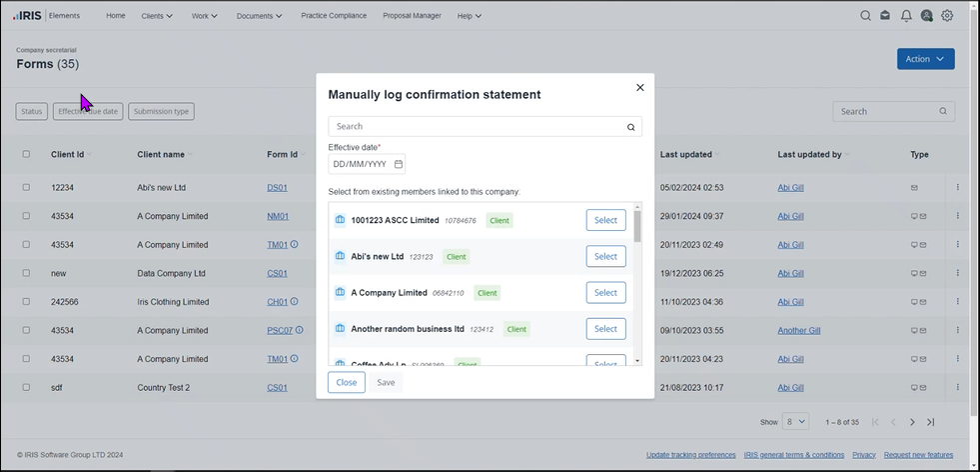This screenshot has height=472, width=980.
Task: Click the member list scrollbar down arrow
Action: 637,361
